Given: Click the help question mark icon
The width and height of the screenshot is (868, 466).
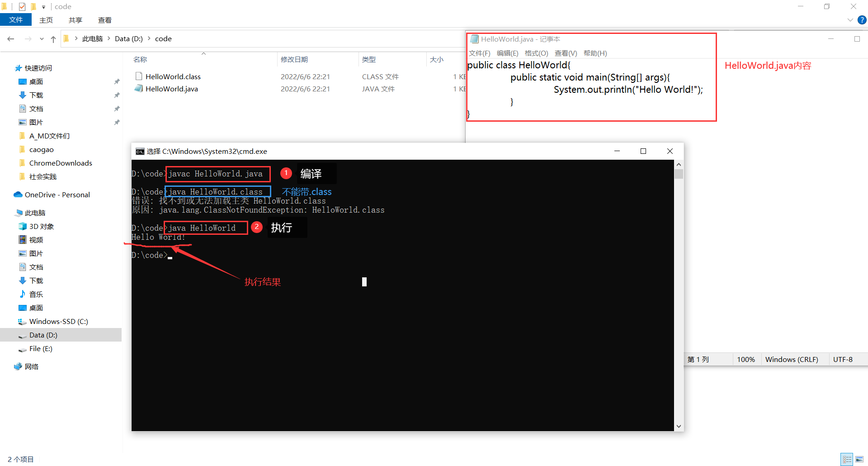Looking at the screenshot, I should pos(862,20).
